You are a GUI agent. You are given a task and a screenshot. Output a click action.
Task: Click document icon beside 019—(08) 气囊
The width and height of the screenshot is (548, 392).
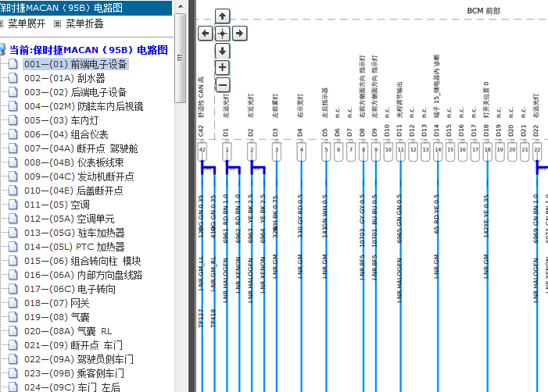13,317
